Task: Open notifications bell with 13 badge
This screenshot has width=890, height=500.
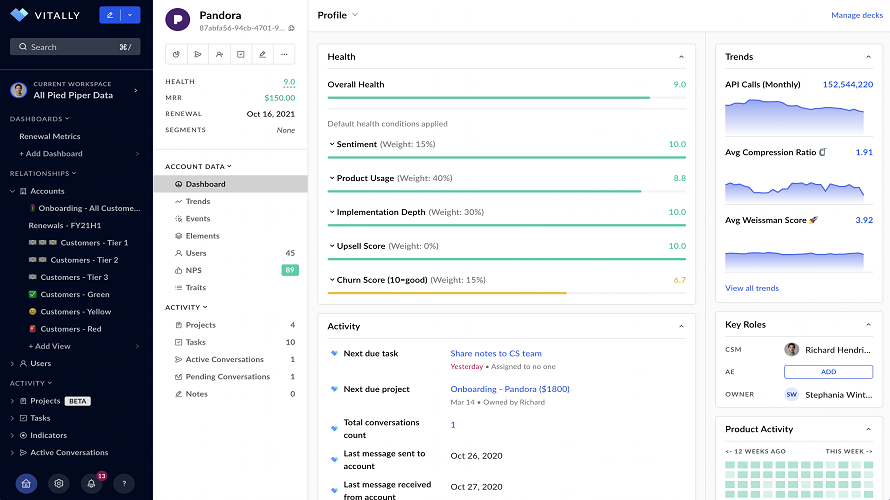Action: point(91,484)
